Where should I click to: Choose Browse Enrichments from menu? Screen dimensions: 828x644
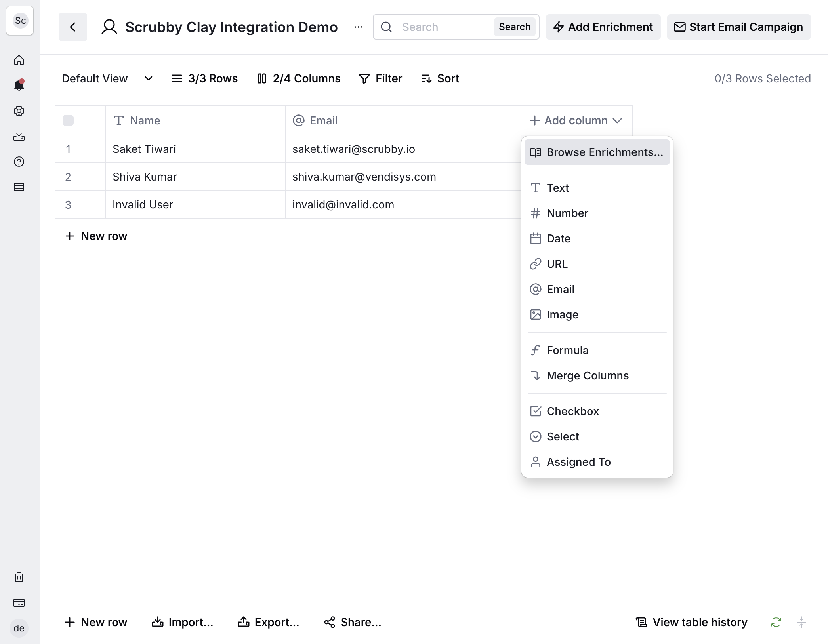tap(597, 152)
